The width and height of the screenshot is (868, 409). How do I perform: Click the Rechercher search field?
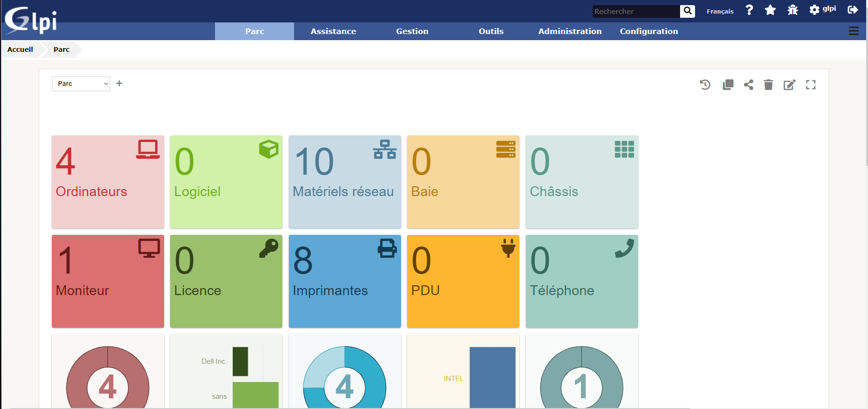coord(636,11)
